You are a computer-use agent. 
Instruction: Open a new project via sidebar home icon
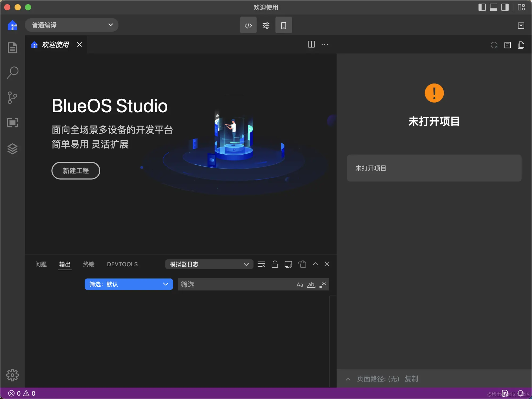12,25
